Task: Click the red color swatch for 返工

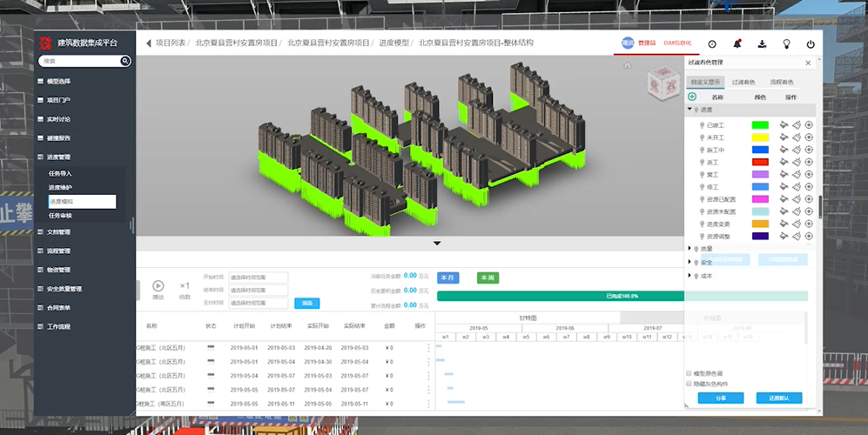Action: tap(760, 162)
